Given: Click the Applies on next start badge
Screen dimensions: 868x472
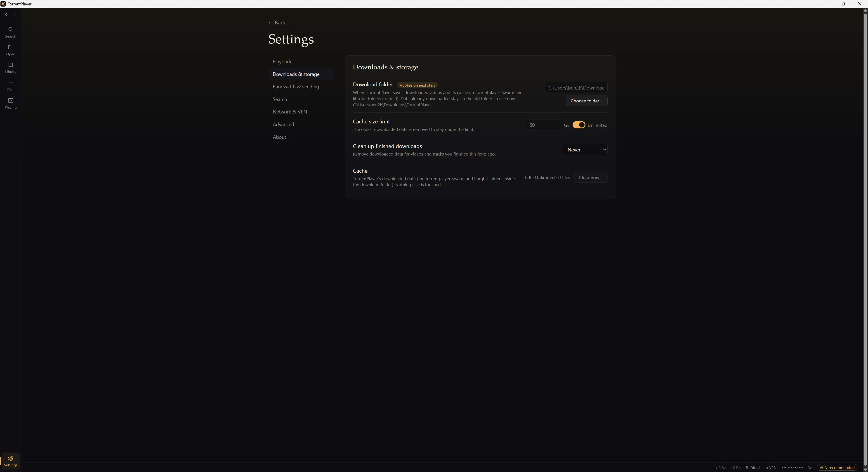Looking at the screenshot, I should coord(417,85).
